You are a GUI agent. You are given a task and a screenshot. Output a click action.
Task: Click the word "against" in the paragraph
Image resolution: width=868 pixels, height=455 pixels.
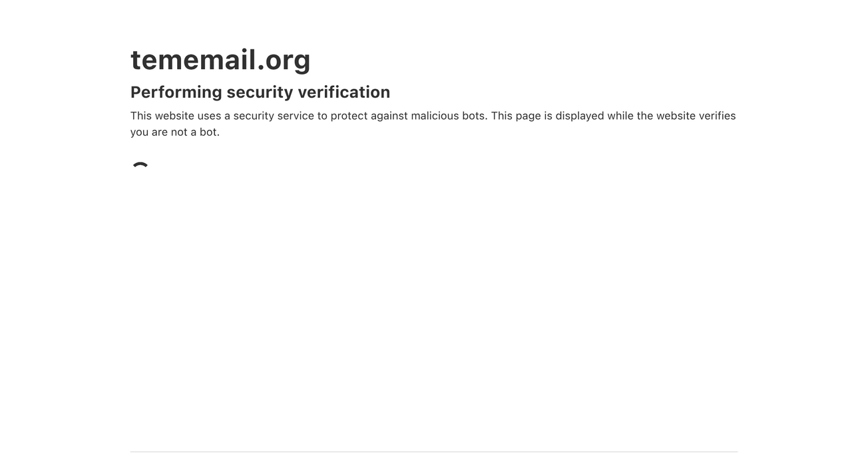(x=389, y=116)
